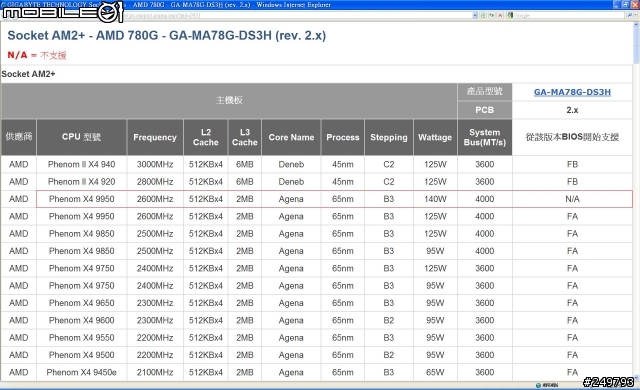Click the 'N/A' BIOS support cell
The height and width of the screenshot is (390, 640).
point(572,199)
